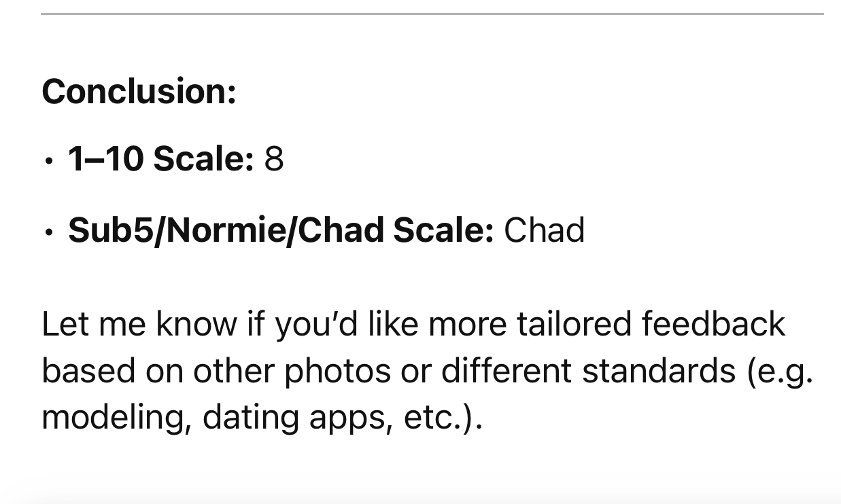Screen dimensions: 841x504
Task: Click the rating value 8
Action: click(273, 159)
